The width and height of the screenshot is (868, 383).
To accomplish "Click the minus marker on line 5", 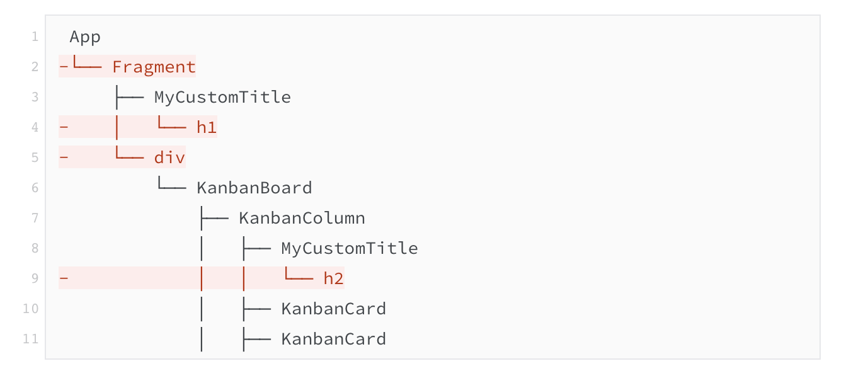I will [63, 157].
